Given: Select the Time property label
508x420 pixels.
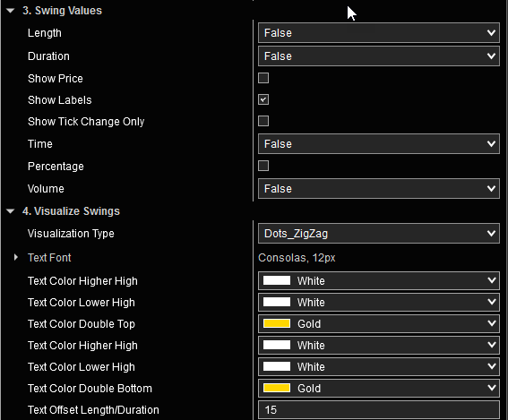Looking at the screenshot, I should pos(39,144).
